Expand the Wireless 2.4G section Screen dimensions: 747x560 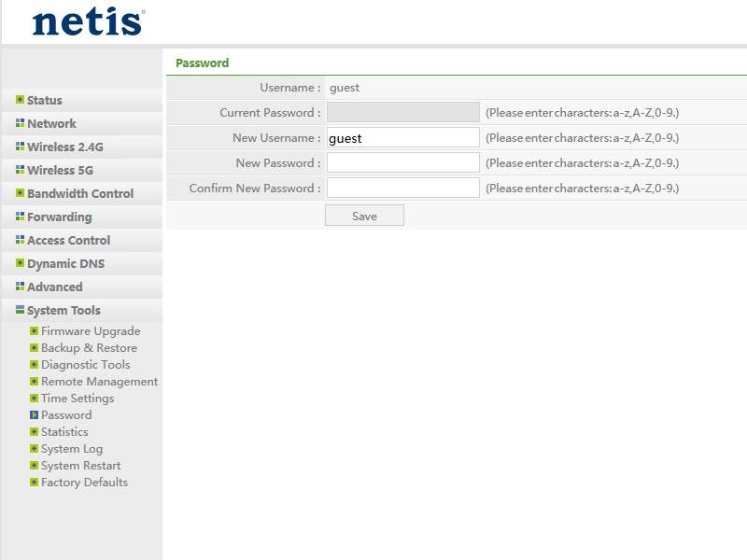(64, 147)
